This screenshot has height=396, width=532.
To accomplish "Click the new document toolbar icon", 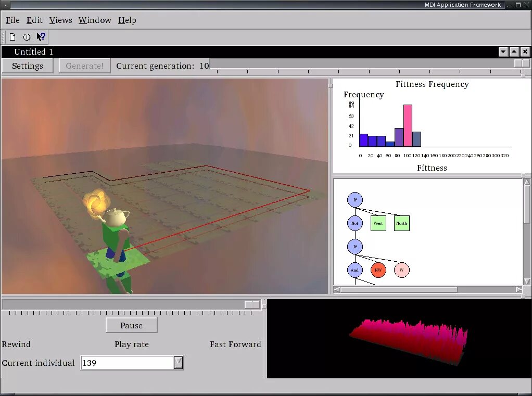I will pos(12,37).
